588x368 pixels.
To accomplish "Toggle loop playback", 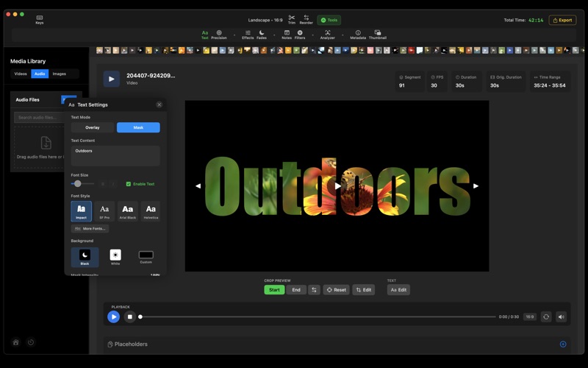I will (x=546, y=316).
